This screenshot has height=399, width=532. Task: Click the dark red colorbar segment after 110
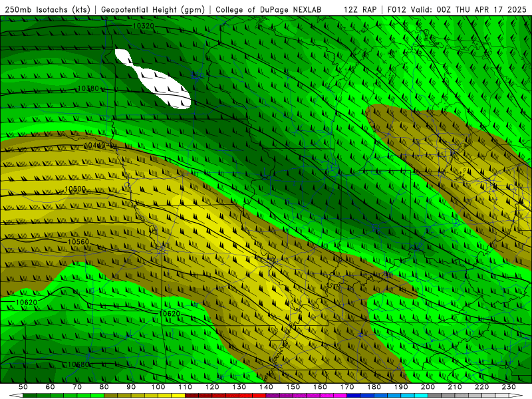(x=192, y=396)
